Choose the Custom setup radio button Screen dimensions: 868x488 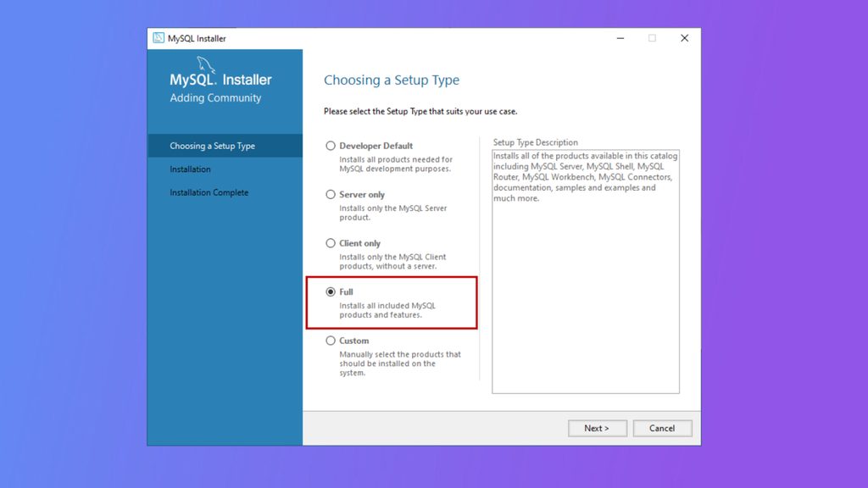point(331,341)
